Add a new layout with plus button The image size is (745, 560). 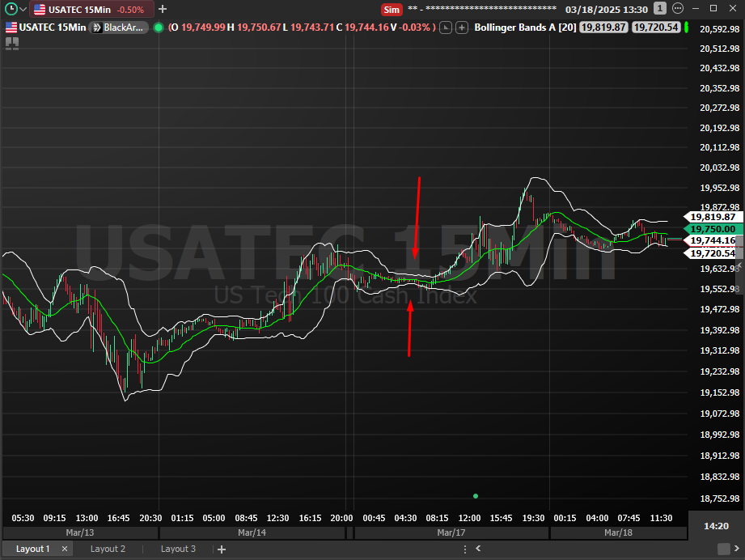pyautogui.click(x=221, y=549)
